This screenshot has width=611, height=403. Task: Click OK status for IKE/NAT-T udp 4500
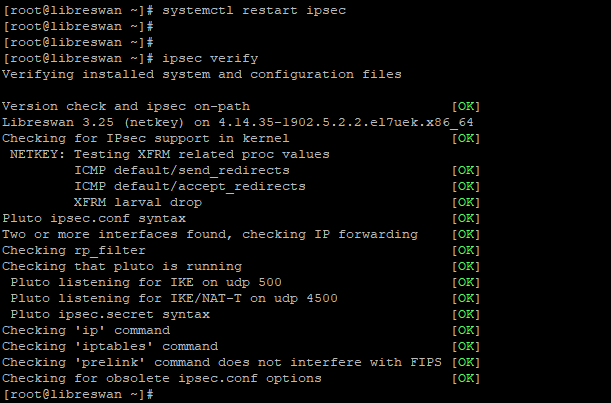point(465,298)
